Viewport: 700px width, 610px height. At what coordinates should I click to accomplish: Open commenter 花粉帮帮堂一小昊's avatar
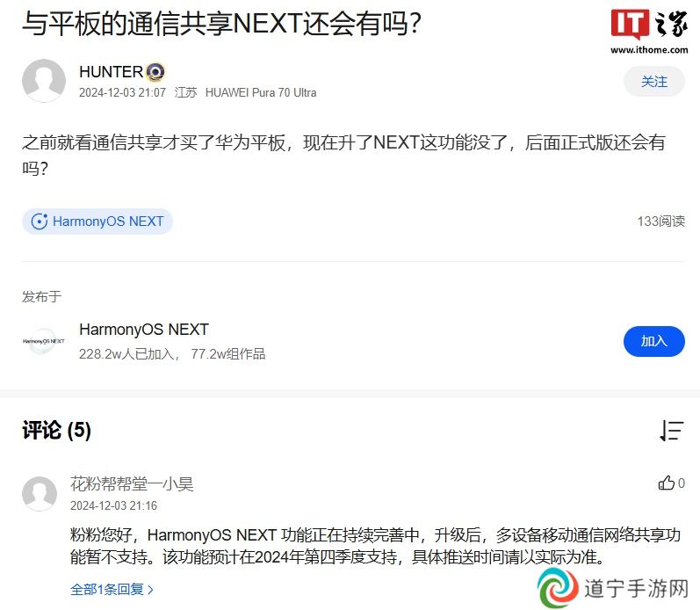40,494
